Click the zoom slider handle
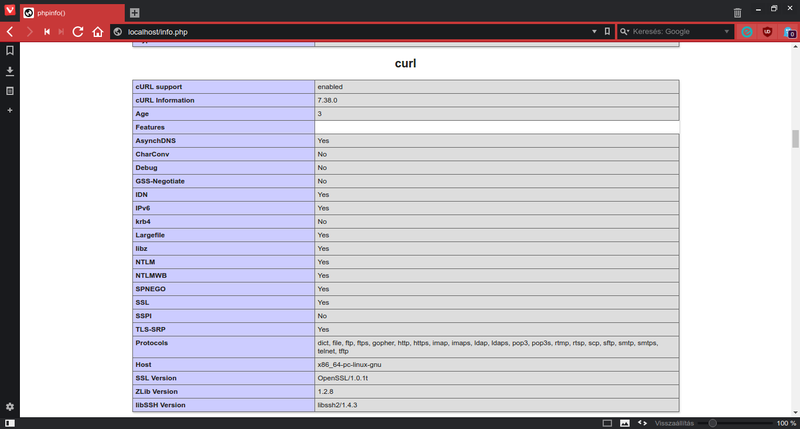 pos(712,423)
